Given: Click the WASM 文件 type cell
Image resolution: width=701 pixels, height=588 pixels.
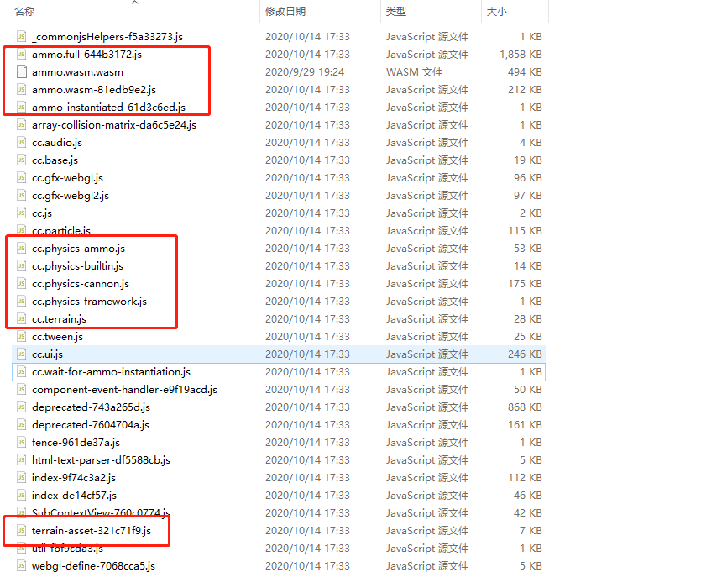Looking at the screenshot, I should pos(414,72).
